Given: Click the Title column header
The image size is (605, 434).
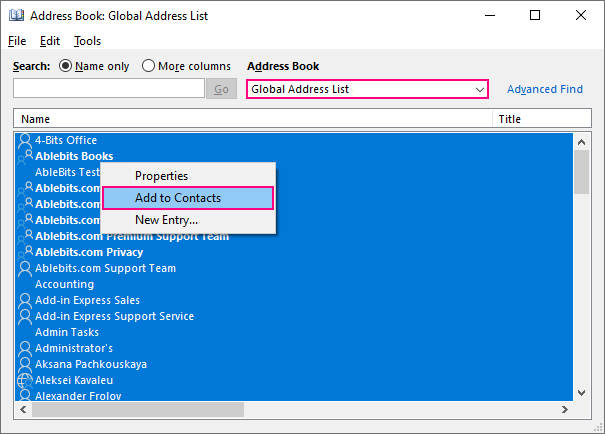Looking at the screenshot, I should pyautogui.click(x=542, y=119).
